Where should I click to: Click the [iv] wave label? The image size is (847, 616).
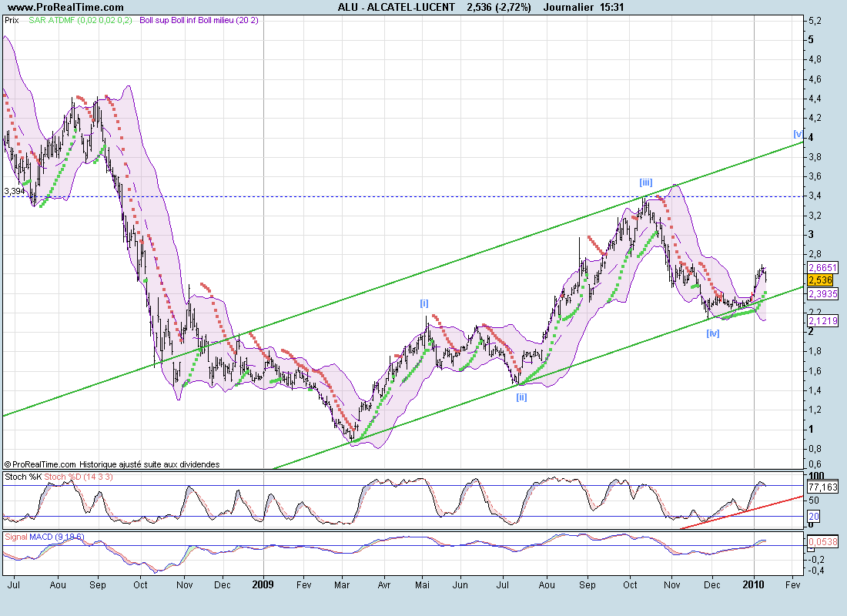713,333
